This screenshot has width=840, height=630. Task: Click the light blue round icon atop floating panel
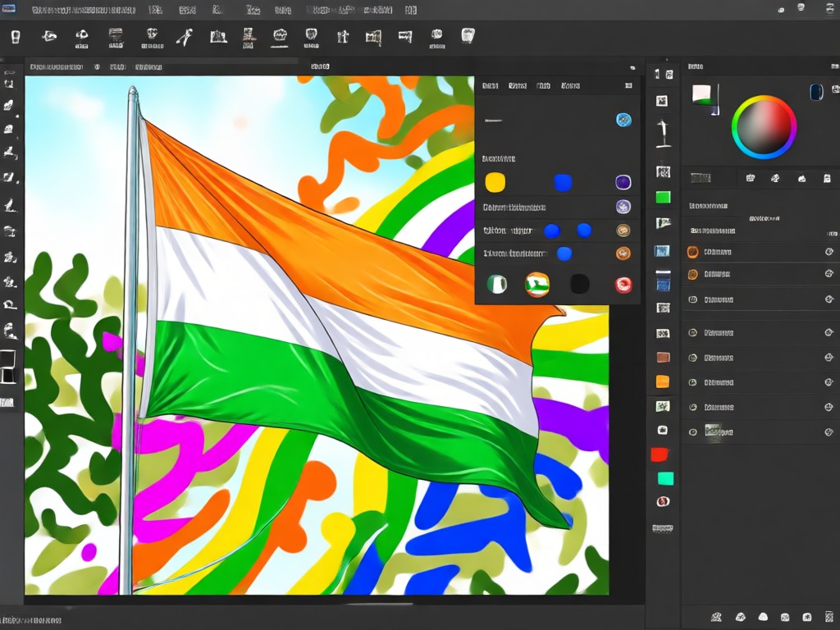pos(623,120)
